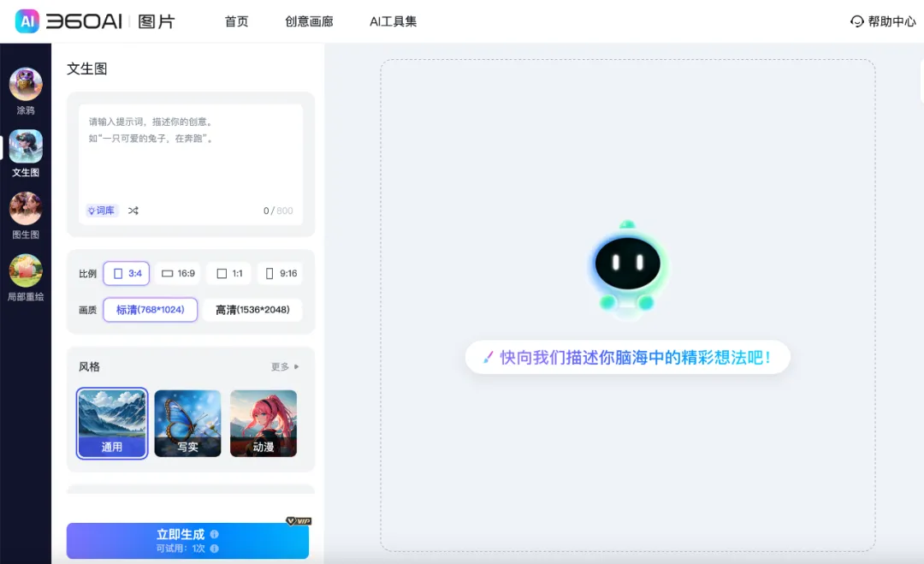Enable 高清(1536*2048) image quality

[x=252, y=310]
